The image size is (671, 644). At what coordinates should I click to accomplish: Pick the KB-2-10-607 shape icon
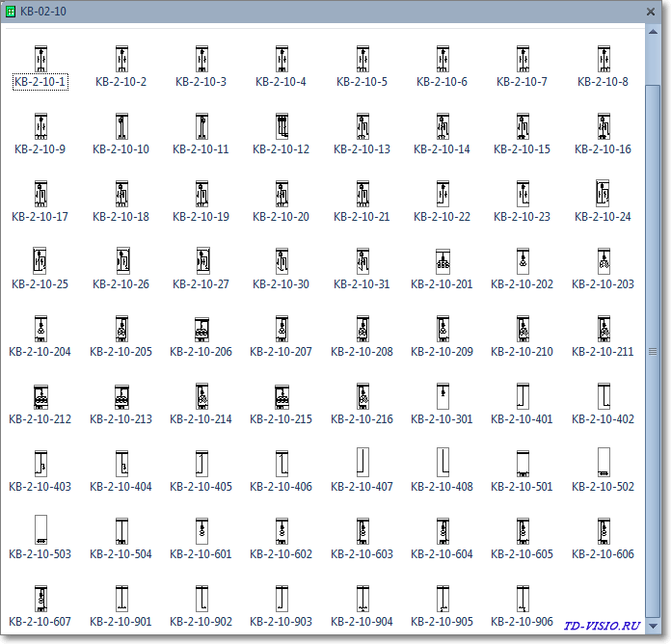point(40,599)
